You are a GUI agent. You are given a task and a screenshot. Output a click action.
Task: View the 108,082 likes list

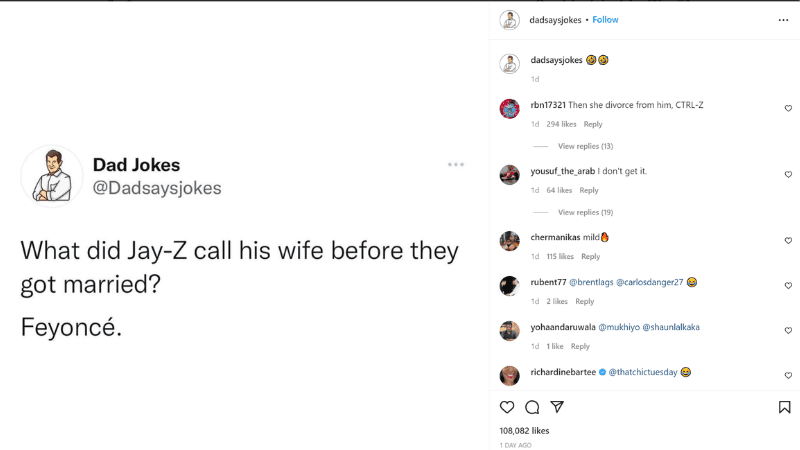click(x=524, y=431)
